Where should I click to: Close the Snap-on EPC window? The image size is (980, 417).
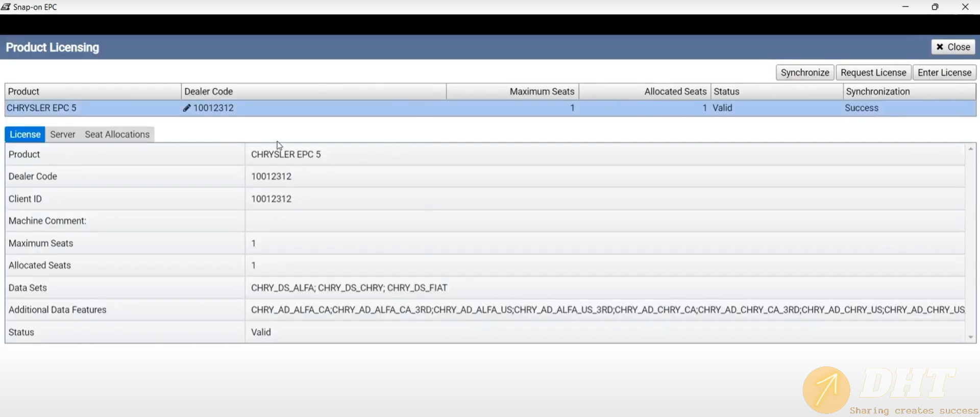tap(965, 7)
